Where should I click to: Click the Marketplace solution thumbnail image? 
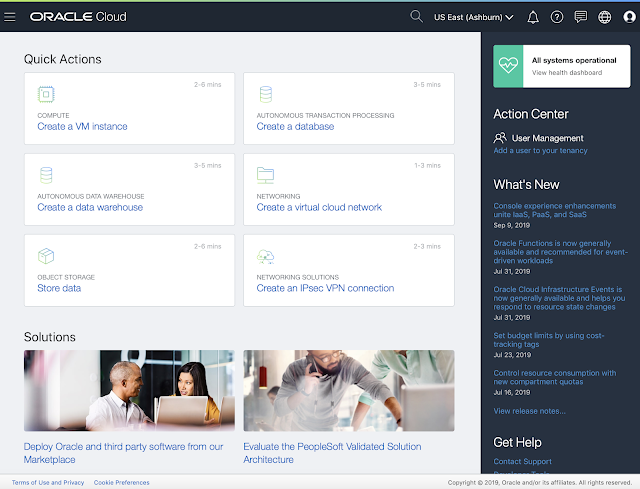coord(129,390)
